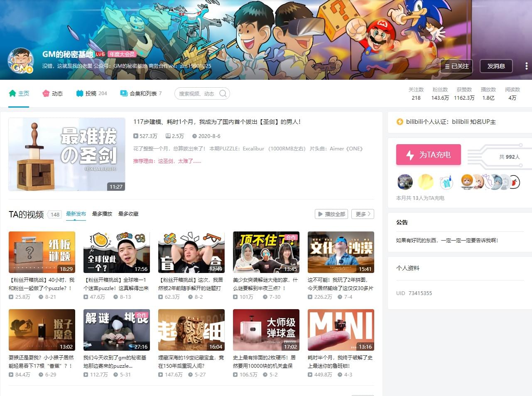Switch to the 动态 tab

click(x=53, y=93)
